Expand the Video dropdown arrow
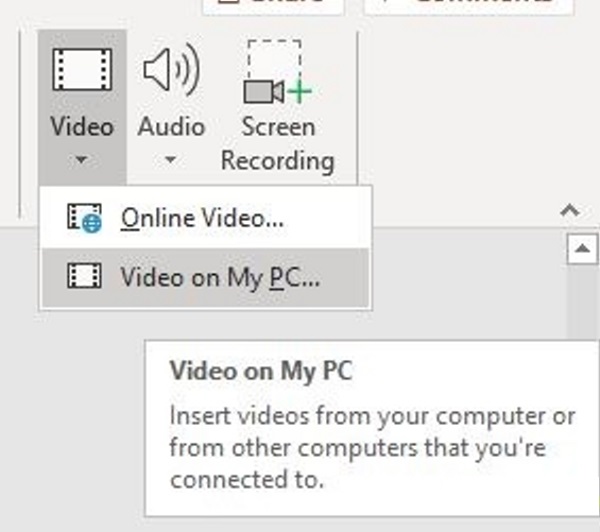Screen dimensions: 600x532 click(x=82, y=159)
